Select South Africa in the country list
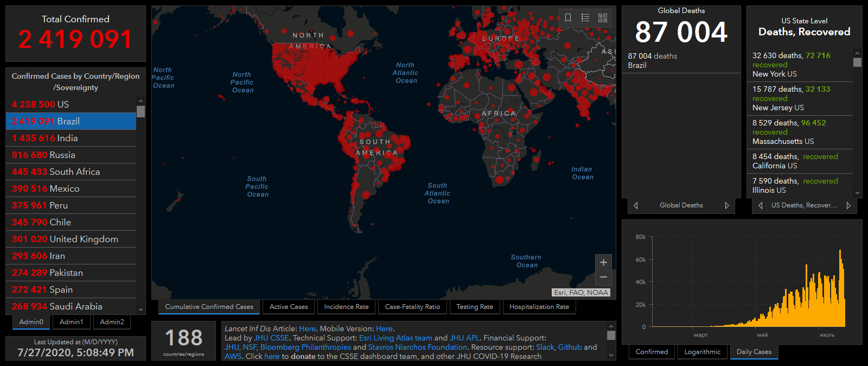Image resolution: width=868 pixels, height=366 pixels. (71, 172)
